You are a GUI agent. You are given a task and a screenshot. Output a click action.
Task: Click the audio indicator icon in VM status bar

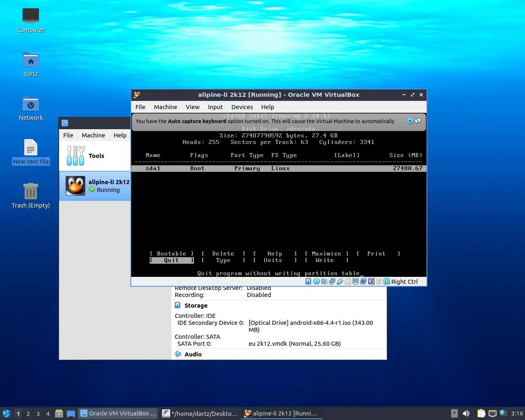[x=324, y=281]
